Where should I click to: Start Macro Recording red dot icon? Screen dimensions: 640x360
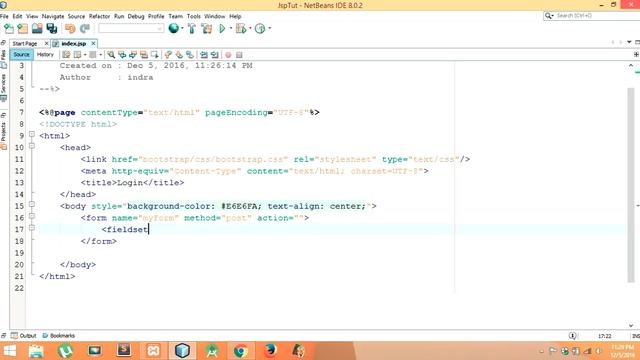point(228,55)
